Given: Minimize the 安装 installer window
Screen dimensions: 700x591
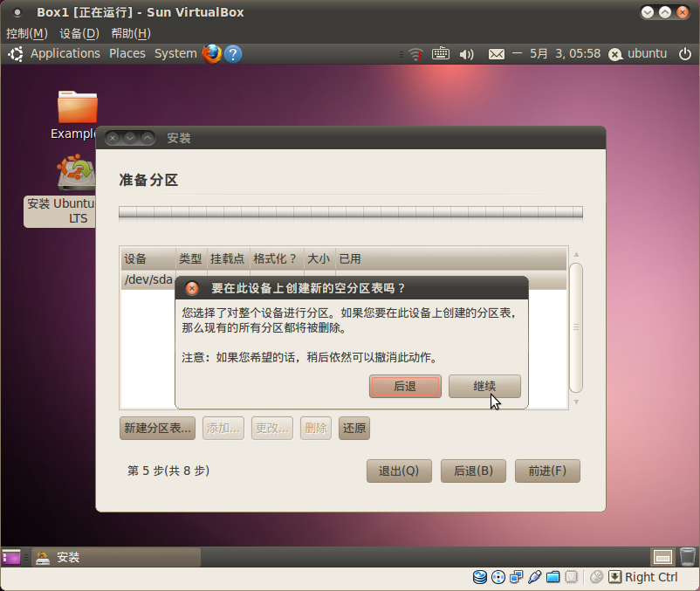Looking at the screenshot, I should [130, 139].
